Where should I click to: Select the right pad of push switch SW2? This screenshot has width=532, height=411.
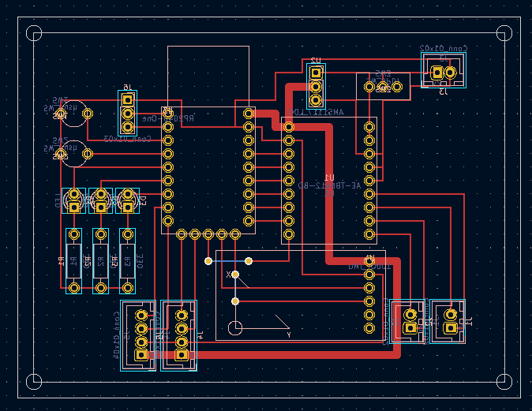coord(88,154)
